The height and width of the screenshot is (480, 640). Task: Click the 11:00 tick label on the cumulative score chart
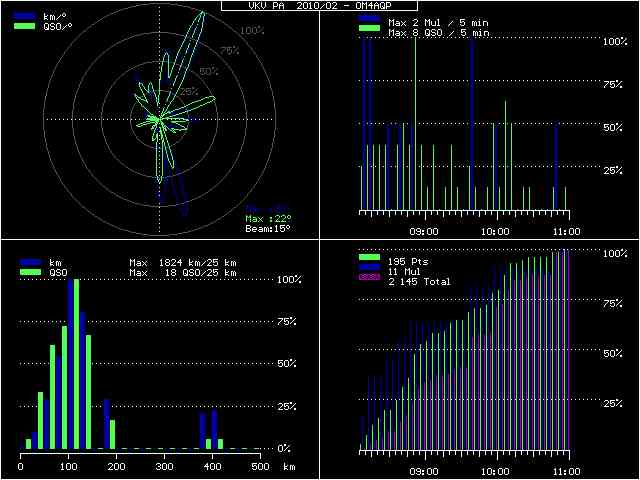tap(565, 471)
